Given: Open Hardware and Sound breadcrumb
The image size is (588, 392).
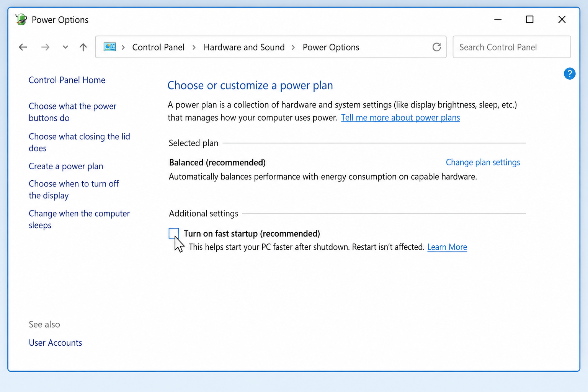Looking at the screenshot, I should (244, 47).
